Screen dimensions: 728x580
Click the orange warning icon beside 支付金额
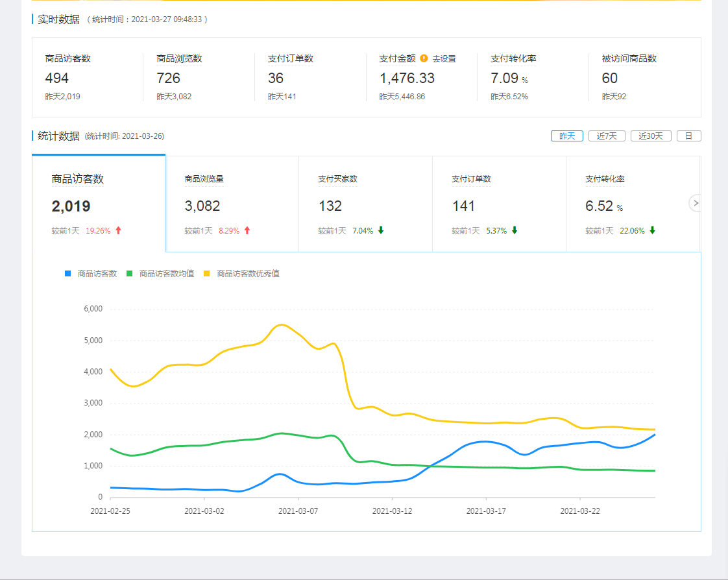point(424,58)
